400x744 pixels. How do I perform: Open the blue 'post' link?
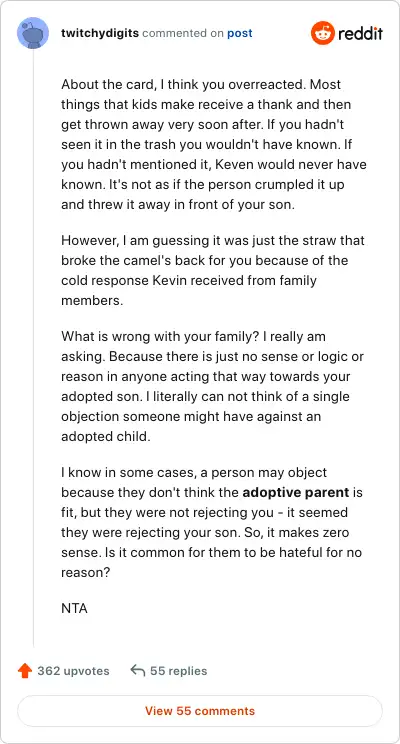coord(240,34)
